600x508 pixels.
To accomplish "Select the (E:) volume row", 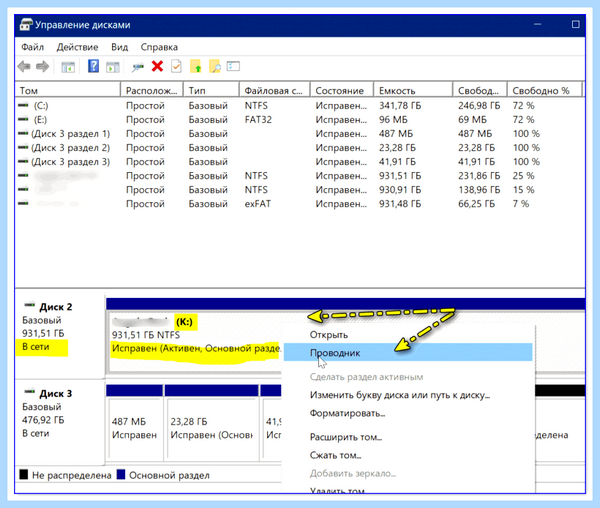I will point(300,120).
